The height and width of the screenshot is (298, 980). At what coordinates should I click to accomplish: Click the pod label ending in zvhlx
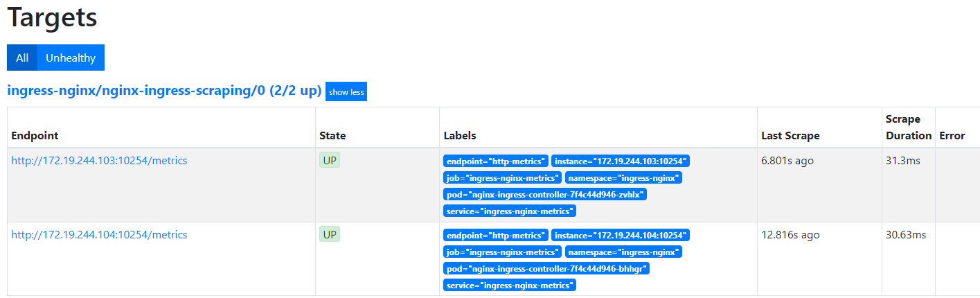pyautogui.click(x=545, y=195)
